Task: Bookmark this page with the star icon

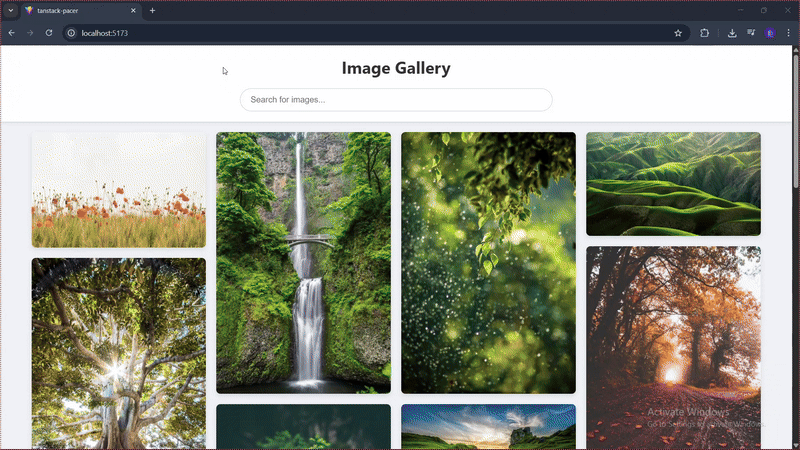Action: 678,33
